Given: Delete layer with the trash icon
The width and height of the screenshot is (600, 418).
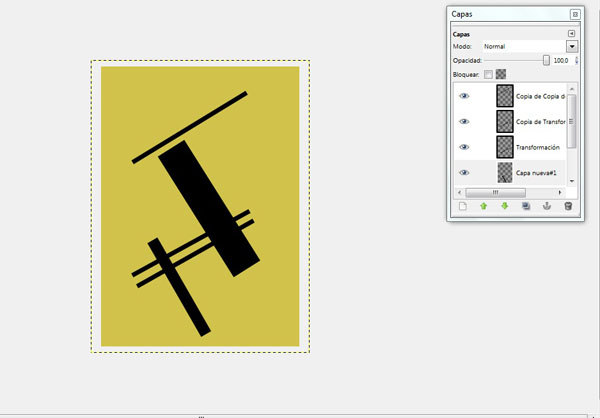Looking at the screenshot, I should click(568, 206).
